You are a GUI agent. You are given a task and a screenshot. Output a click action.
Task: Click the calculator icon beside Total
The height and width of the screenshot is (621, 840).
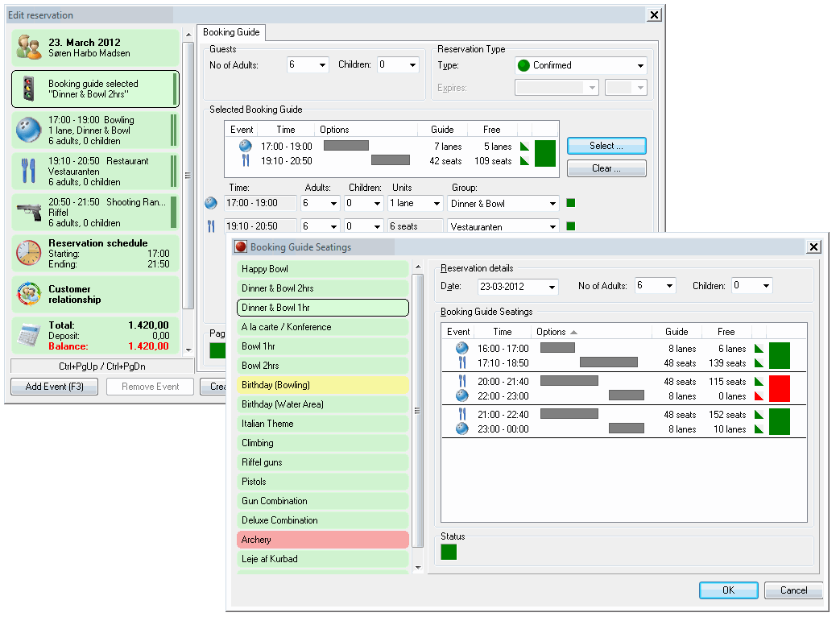tap(28, 335)
